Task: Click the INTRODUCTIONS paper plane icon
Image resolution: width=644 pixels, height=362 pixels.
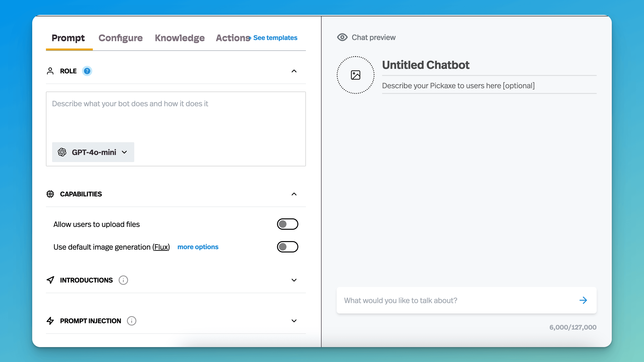Action: tap(50, 280)
